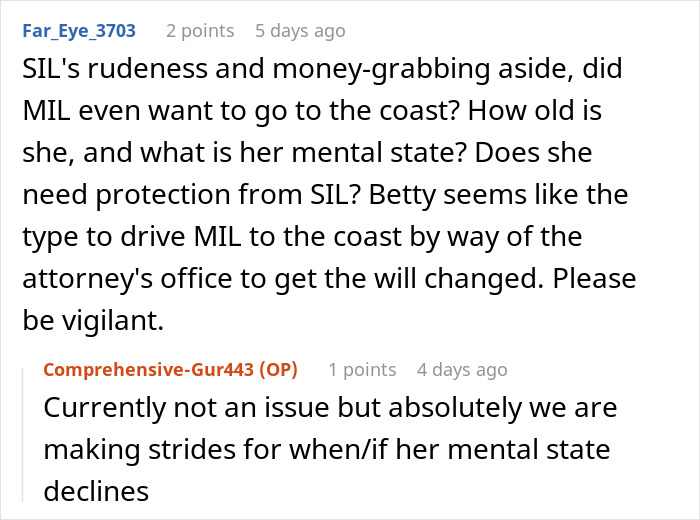700x520 pixels.
Task: Click the (OP) badge beside the username
Action: [278, 370]
